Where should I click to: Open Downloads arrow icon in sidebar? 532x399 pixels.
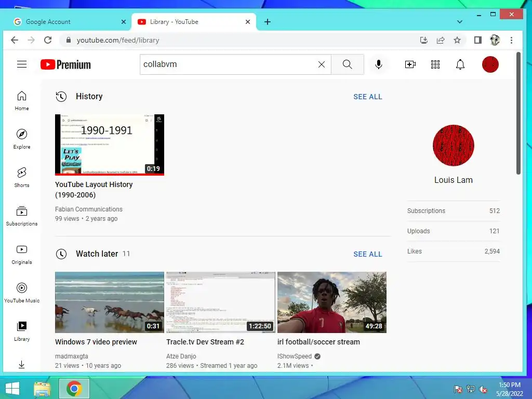21,365
